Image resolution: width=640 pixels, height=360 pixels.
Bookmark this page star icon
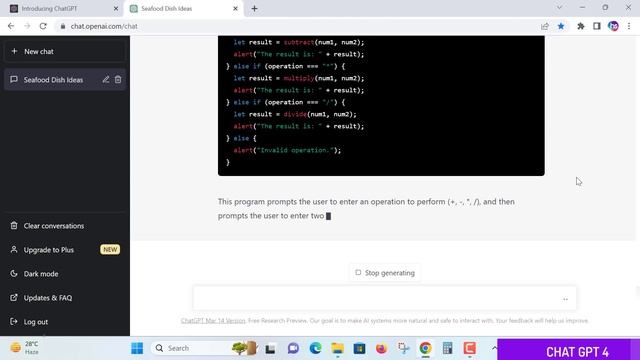(x=561, y=26)
